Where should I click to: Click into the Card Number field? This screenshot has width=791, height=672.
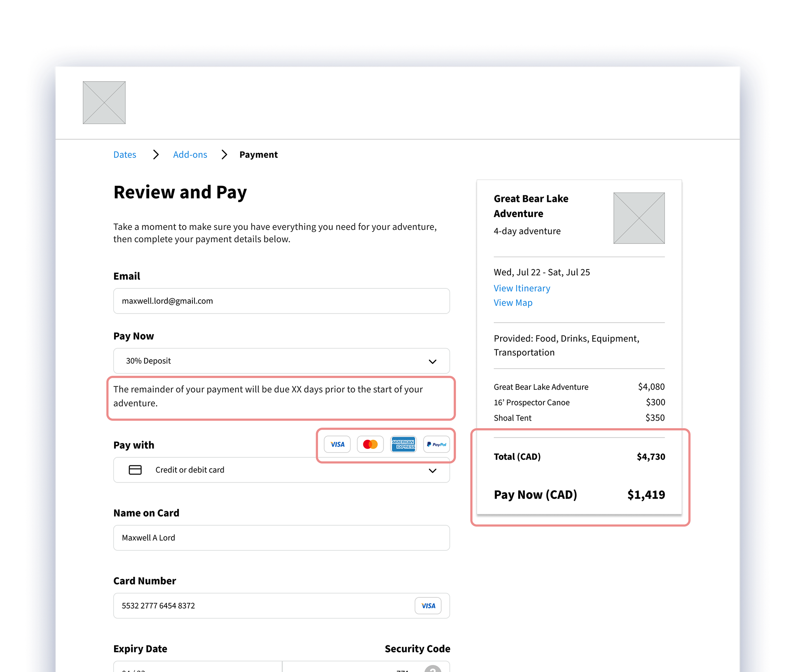coord(264,606)
